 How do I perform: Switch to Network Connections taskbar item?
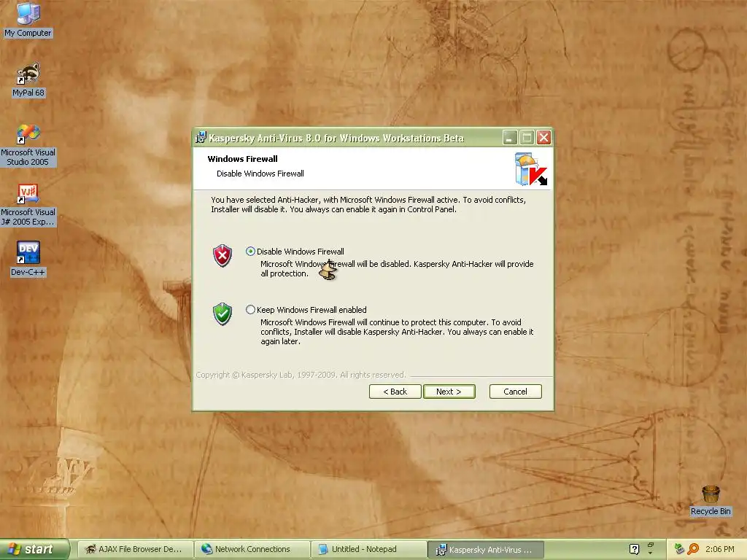252,549
